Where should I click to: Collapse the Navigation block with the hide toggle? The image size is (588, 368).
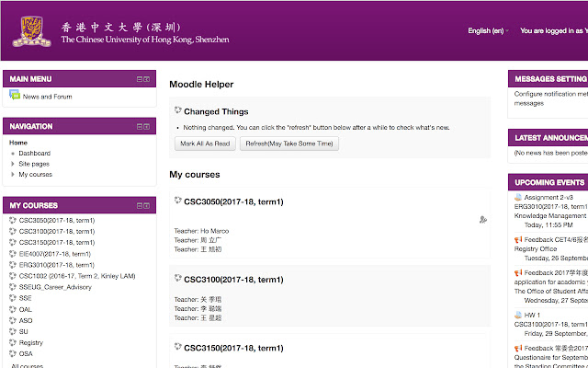tap(139, 126)
